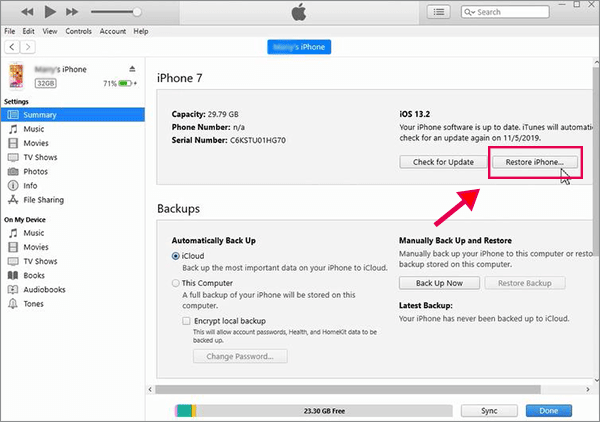Click the Books icon
The height and width of the screenshot is (422, 600).
coord(13,275)
